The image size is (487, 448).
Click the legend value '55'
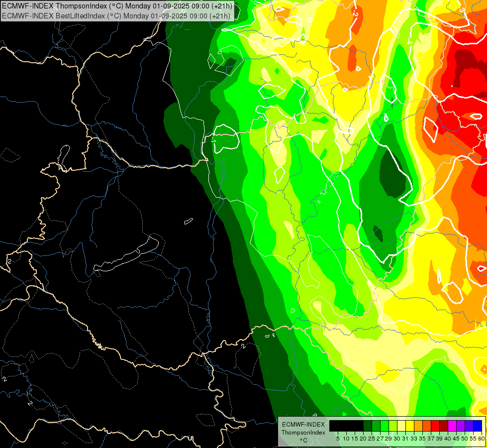pos(474,439)
